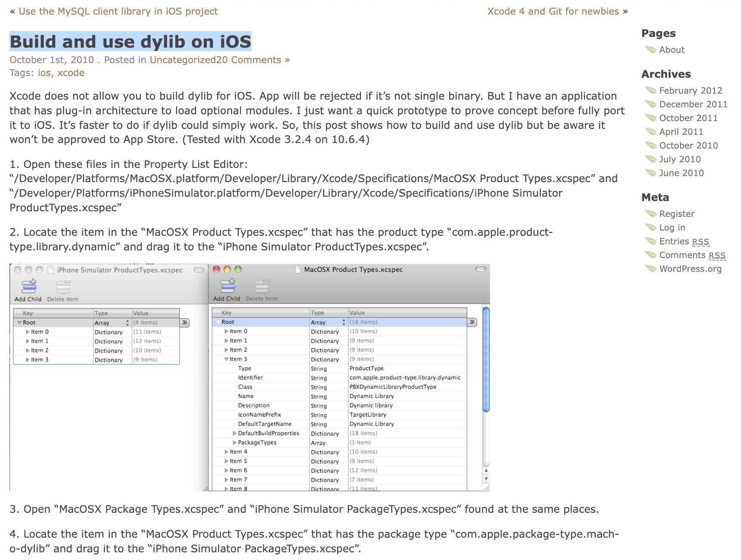The width and height of the screenshot is (741, 560).
Task: Click the Register link under Meta
Action: [677, 214]
